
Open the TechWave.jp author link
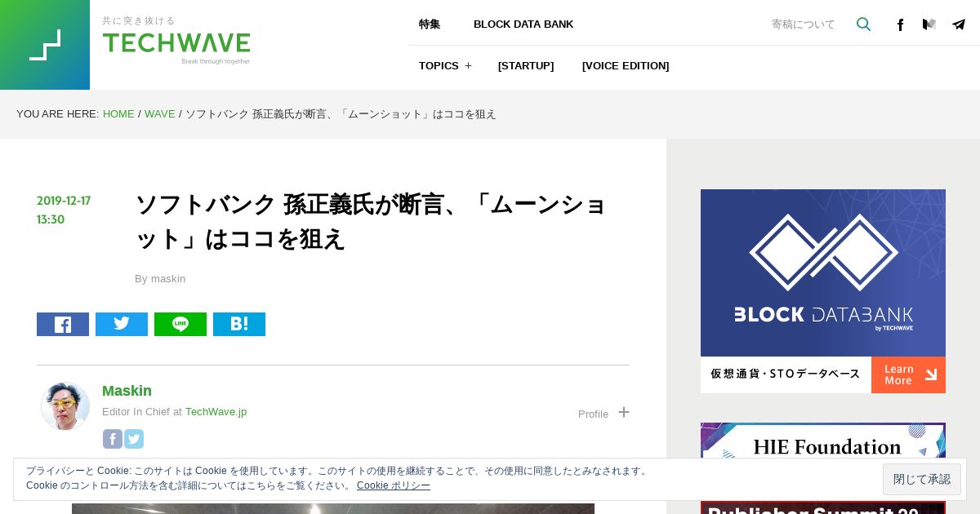216,412
